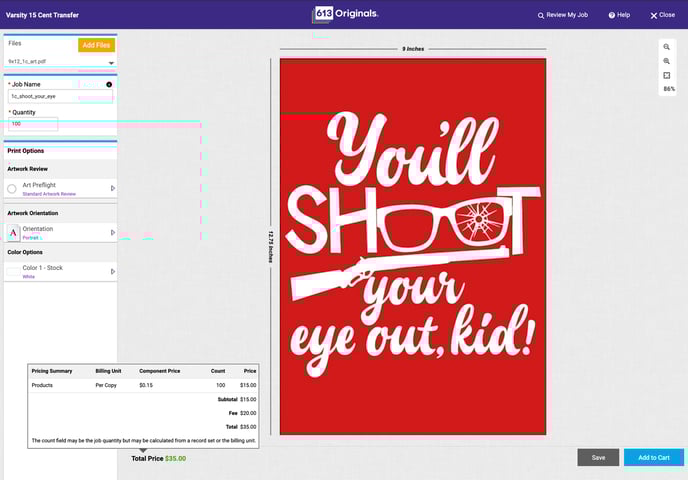The height and width of the screenshot is (480, 688).
Task: Click the portrait Orientation page icon
Action: pos(14,233)
